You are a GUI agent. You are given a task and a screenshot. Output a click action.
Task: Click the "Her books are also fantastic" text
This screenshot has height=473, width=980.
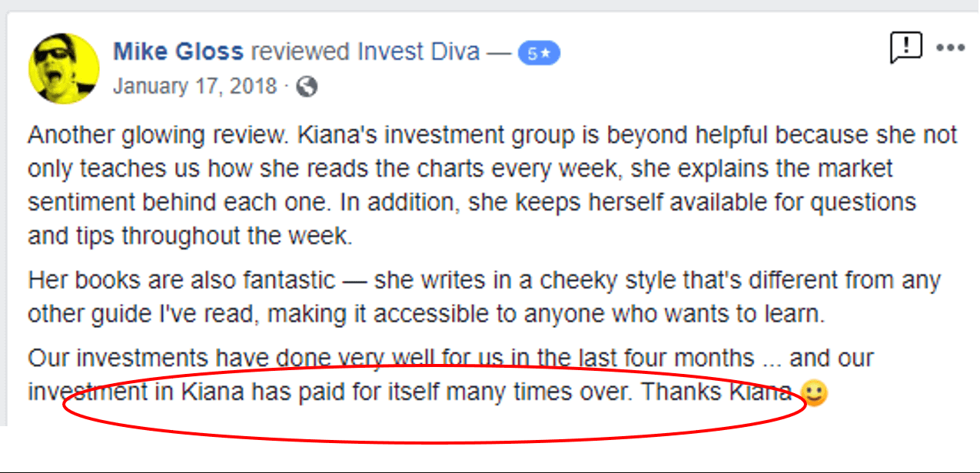coord(181,280)
